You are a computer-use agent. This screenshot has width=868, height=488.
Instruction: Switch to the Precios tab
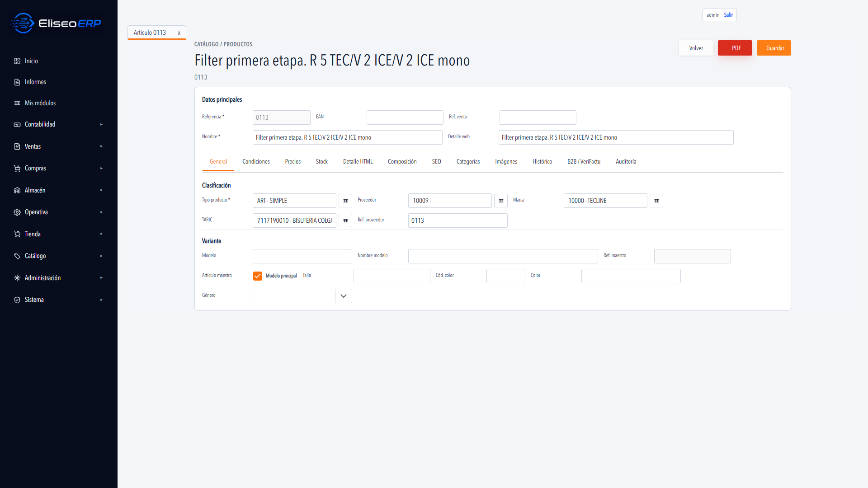click(x=293, y=162)
